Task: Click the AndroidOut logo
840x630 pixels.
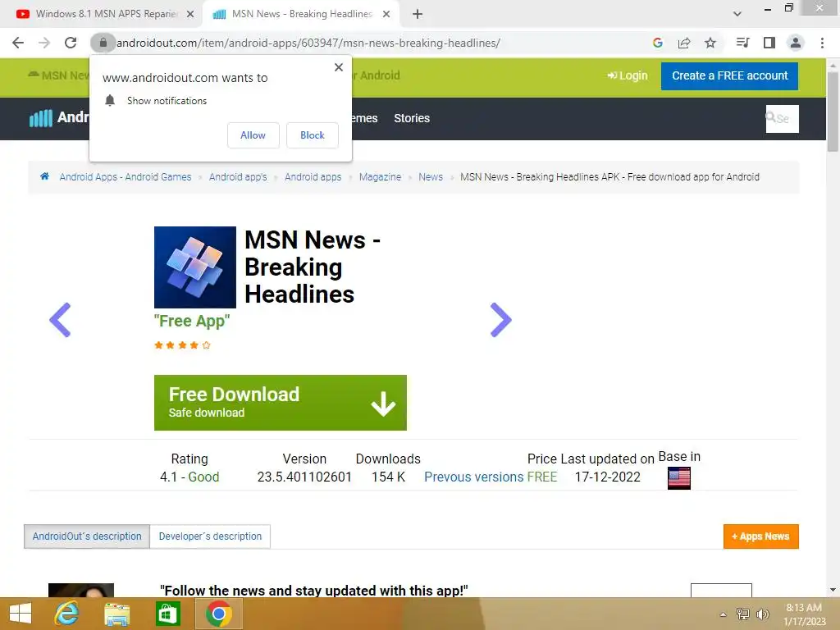Action: click(x=58, y=117)
